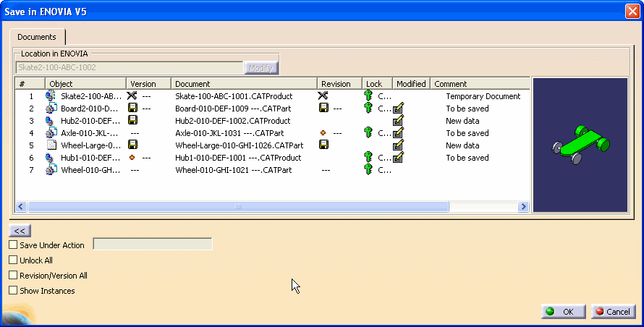Click the part icon for Wheel-010-GH row
644x327 pixels.
[x=51, y=170]
